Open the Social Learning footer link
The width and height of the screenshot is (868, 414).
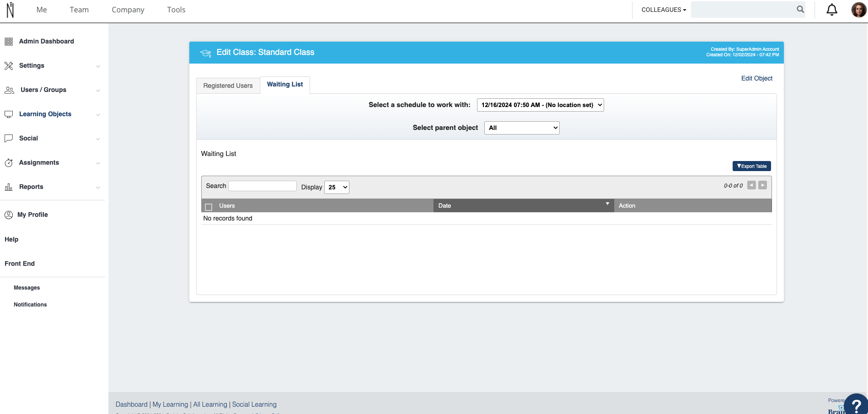[254, 404]
